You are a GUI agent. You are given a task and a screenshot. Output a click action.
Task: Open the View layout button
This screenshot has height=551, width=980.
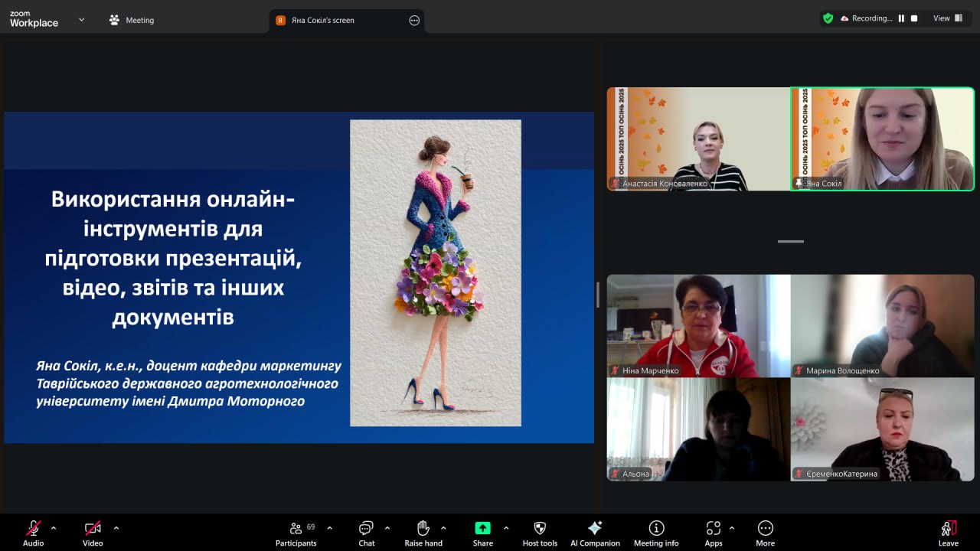[x=947, y=18]
